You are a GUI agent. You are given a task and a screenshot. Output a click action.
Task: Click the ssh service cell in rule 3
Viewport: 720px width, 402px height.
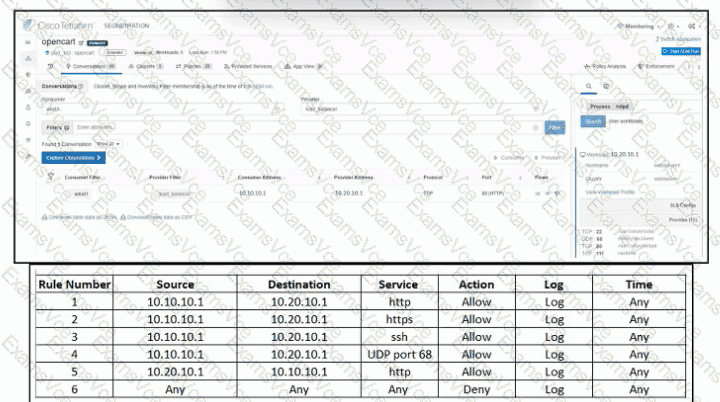click(x=399, y=337)
